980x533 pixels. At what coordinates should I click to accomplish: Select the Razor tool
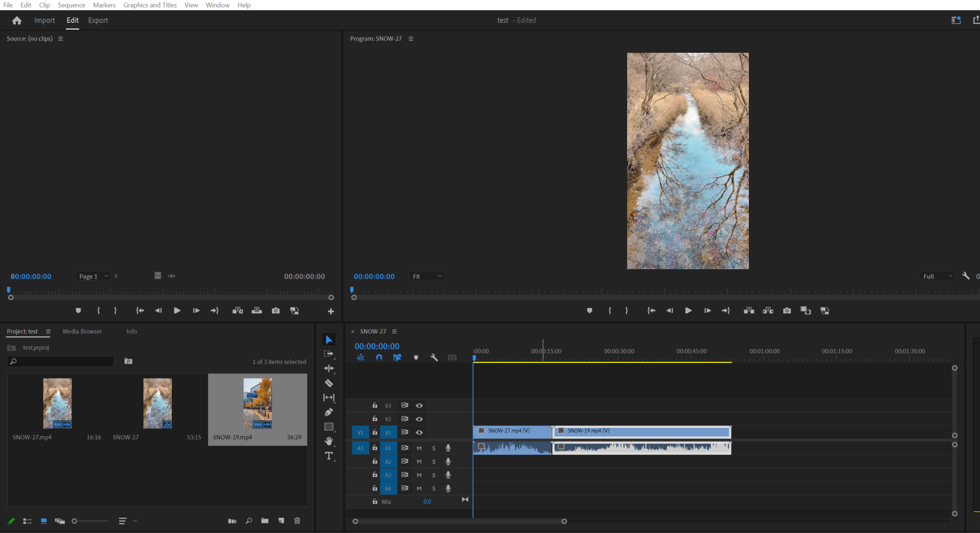[x=329, y=383]
